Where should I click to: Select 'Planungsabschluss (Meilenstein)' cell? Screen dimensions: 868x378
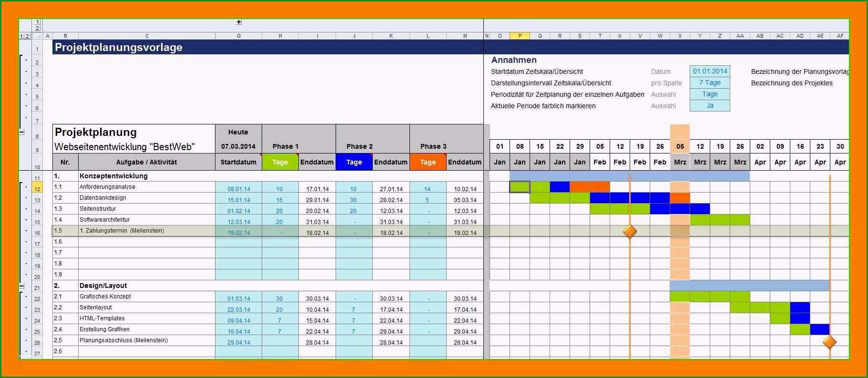coord(147,340)
